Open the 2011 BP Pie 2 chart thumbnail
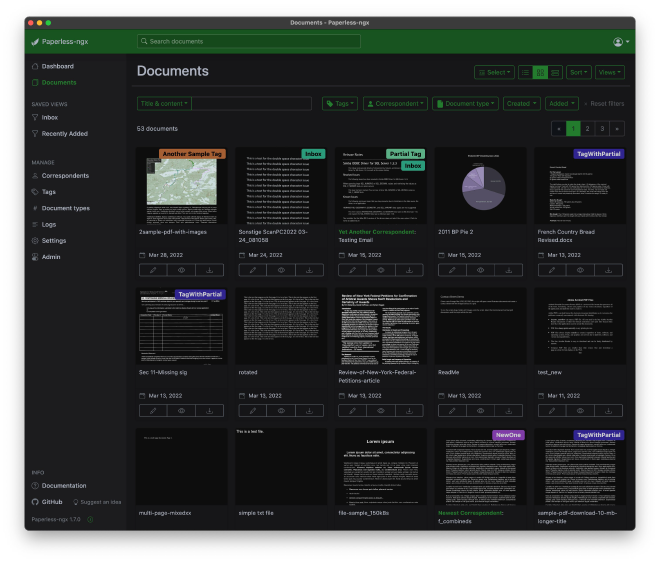This screenshot has width=660, height=563. click(480, 186)
